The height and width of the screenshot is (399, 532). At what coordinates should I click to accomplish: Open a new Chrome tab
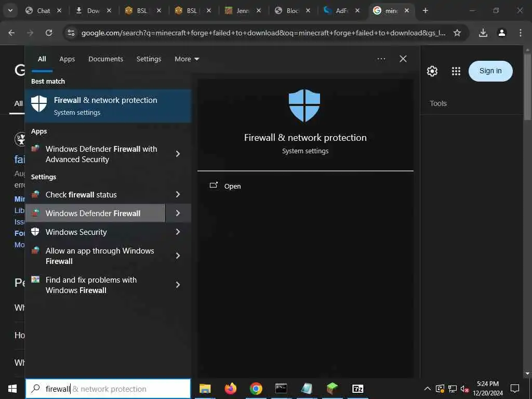point(425,10)
